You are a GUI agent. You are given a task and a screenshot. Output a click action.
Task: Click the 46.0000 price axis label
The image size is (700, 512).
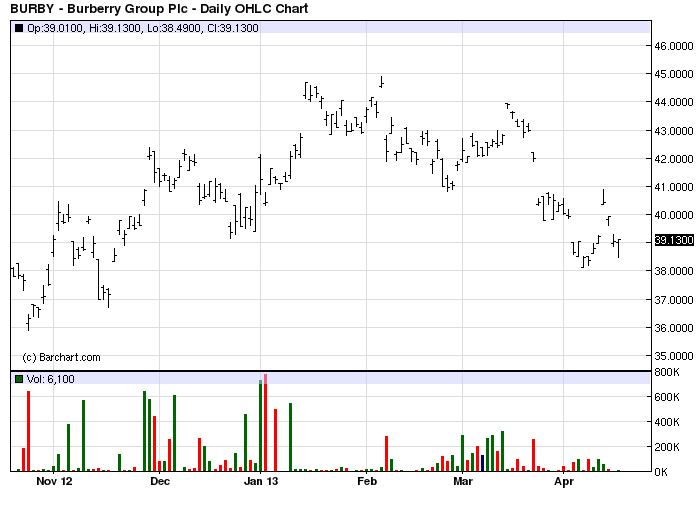(674, 46)
